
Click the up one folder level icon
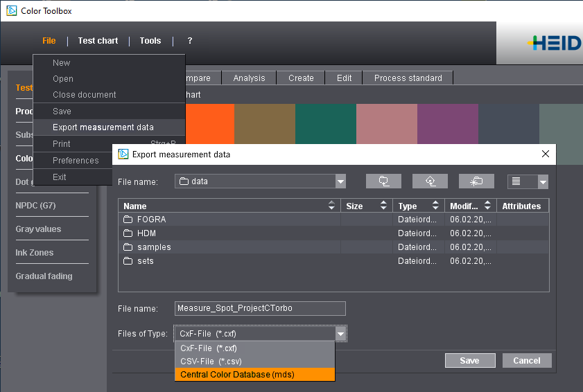pyautogui.click(x=383, y=181)
